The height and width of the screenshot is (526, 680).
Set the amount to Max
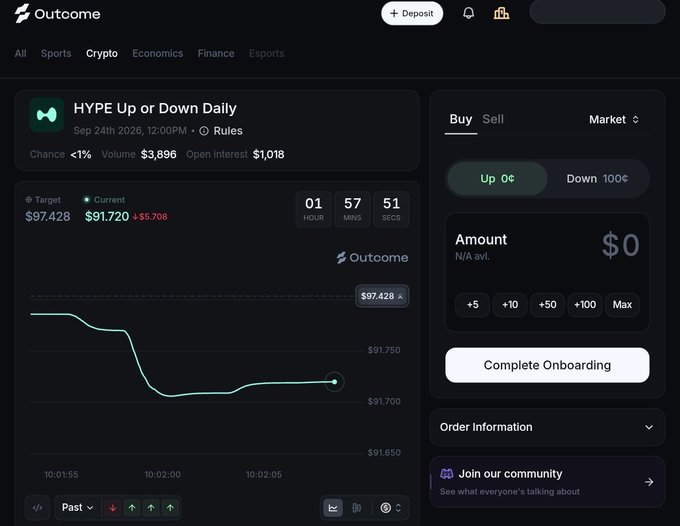coord(622,305)
